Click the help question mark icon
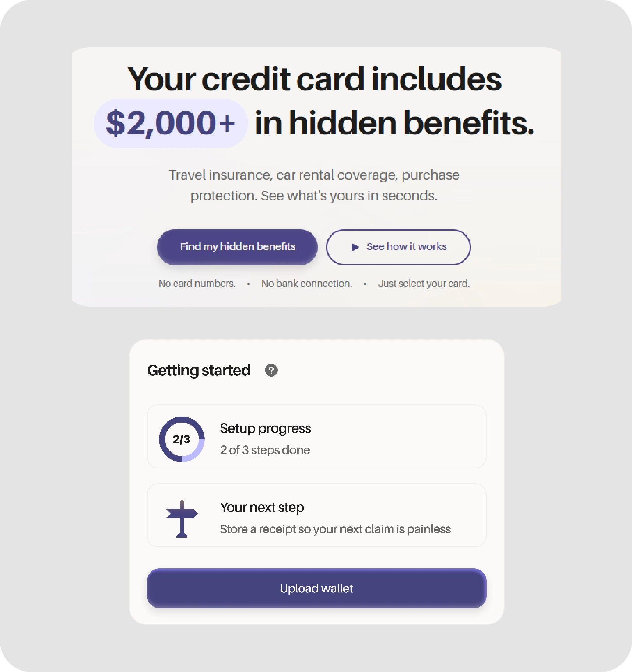The height and width of the screenshot is (672, 632). 271,370
